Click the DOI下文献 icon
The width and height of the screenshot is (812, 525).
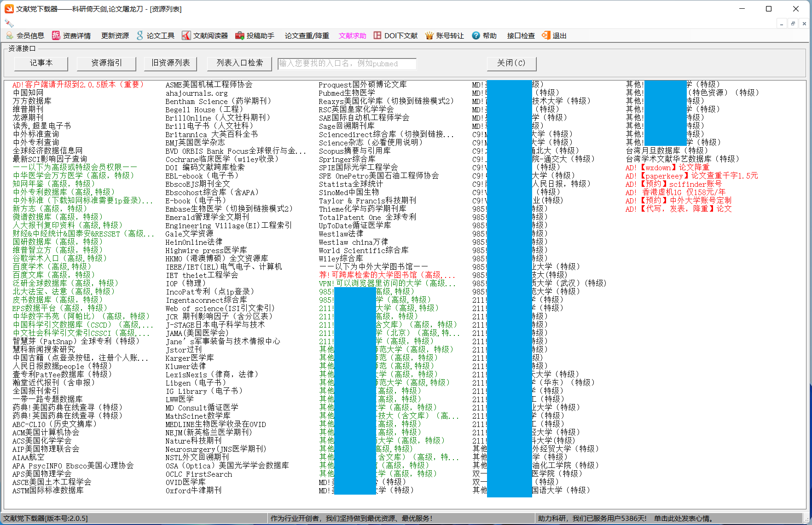[x=377, y=35]
